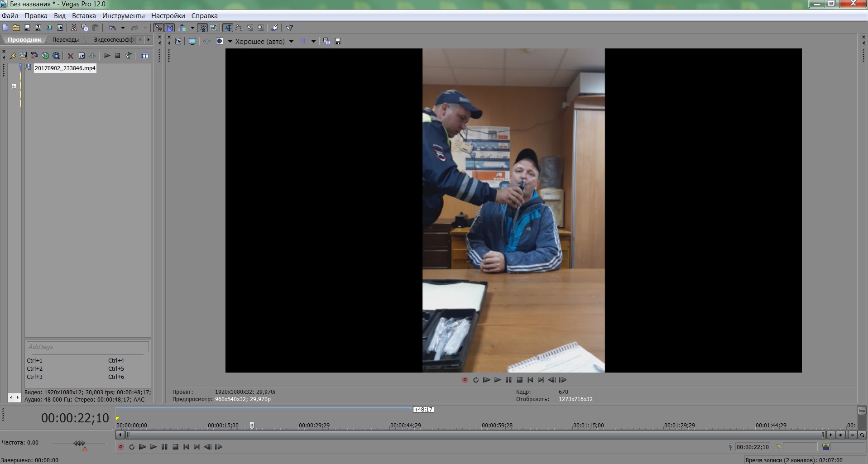Toggle Enable Snapping button in toolbar

[158, 28]
